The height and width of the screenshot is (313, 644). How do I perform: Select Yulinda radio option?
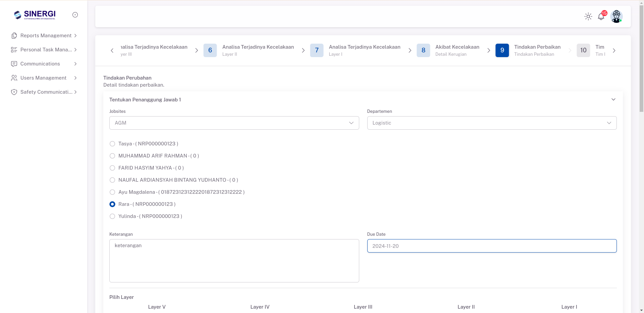[x=112, y=216]
